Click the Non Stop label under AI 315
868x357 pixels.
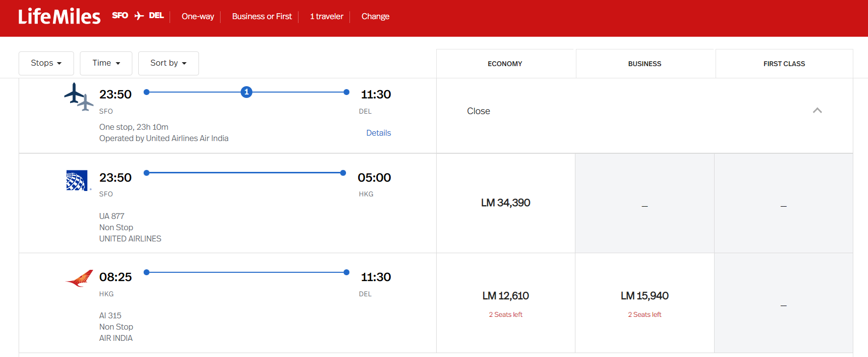click(x=116, y=327)
